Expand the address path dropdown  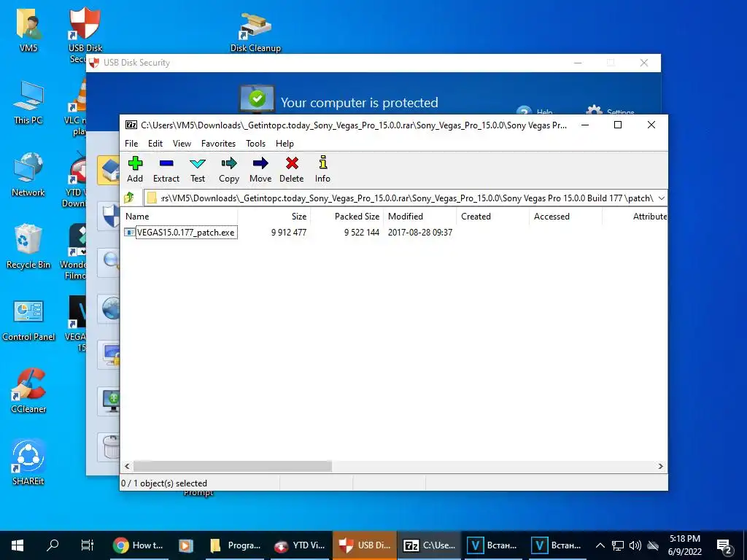click(661, 198)
